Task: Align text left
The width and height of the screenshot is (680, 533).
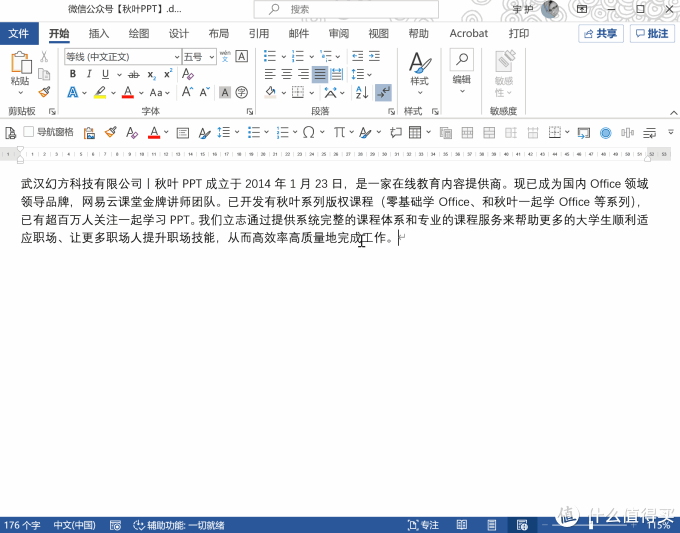Action: [x=270, y=74]
